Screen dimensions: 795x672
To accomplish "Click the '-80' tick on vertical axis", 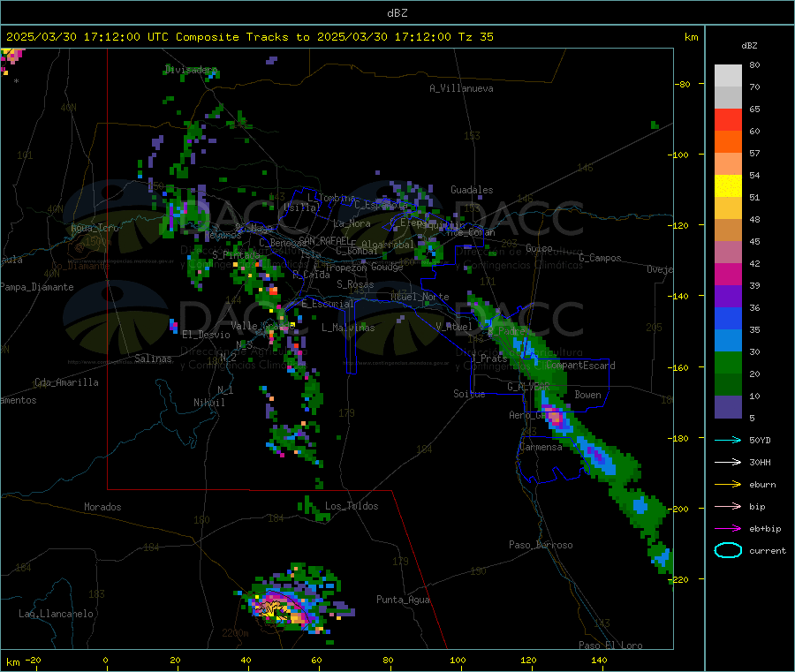I will (x=682, y=84).
